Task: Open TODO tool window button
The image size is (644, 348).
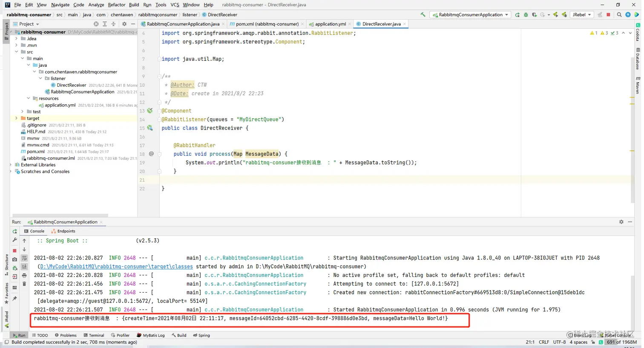Action: coord(40,335)
